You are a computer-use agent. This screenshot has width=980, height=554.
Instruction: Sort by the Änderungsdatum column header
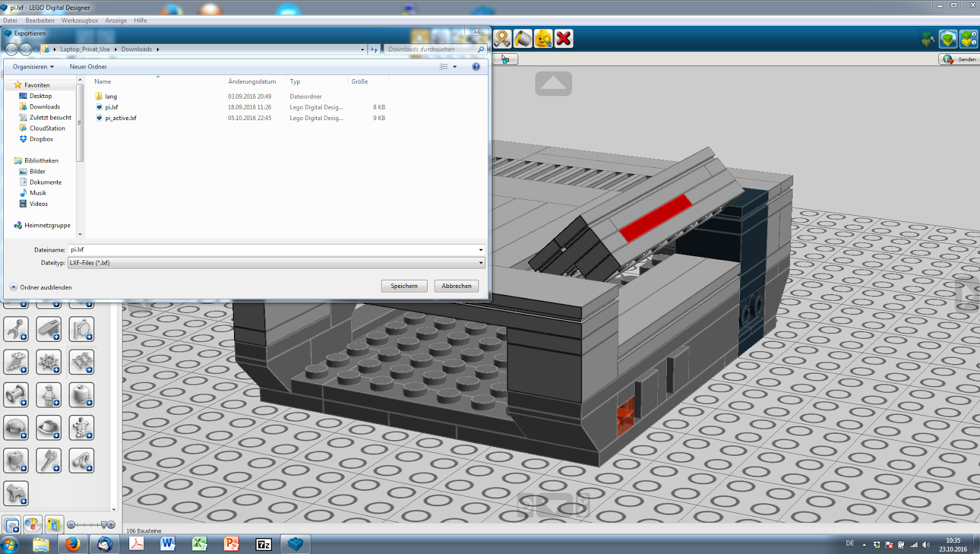tap(252, 82)
